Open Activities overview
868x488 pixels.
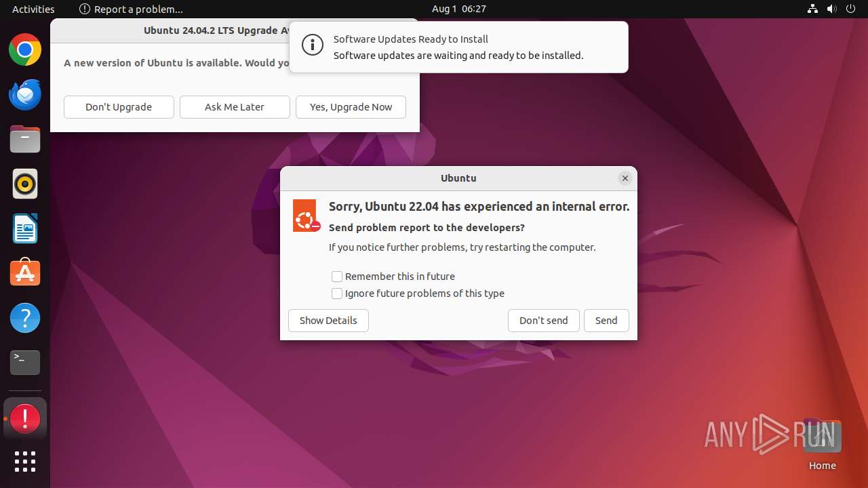click(x=33, y=9)
